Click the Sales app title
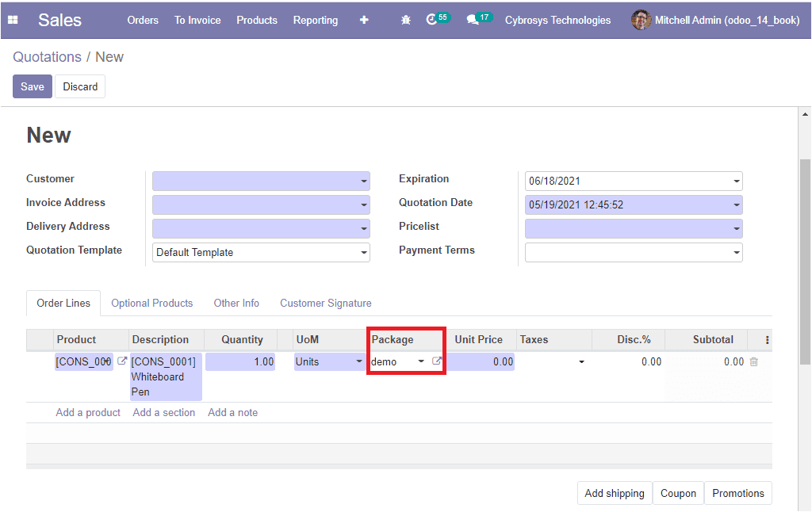The width and height of the screenshot is (812, 512). click(x=59, y=20)
